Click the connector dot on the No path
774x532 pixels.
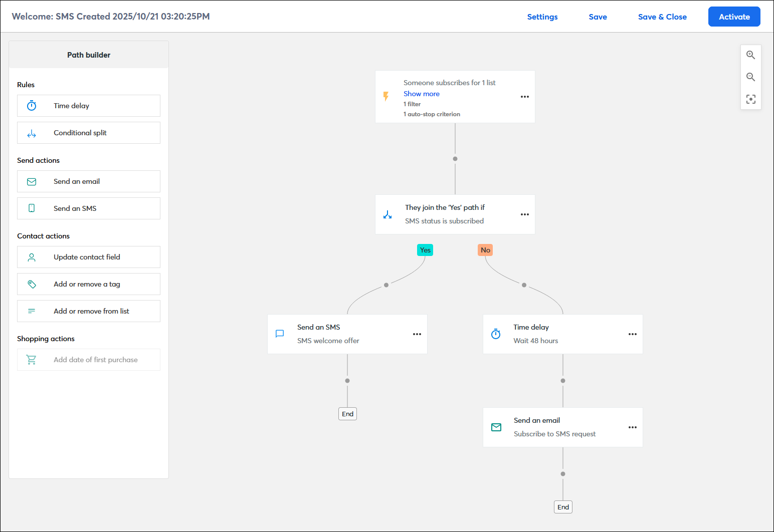click(524, 285)
